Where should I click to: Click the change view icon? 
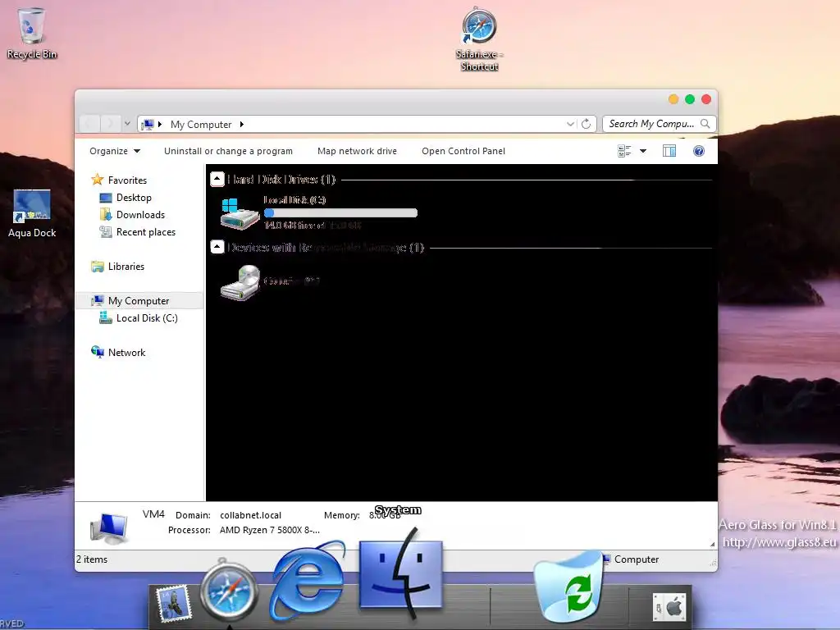(x=624, y=151)
